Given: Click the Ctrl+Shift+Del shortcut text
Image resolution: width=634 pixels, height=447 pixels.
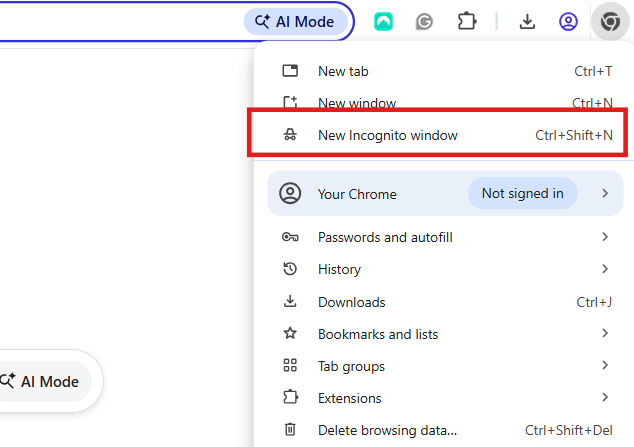Looking at the screenshot, I should (x=568, y=430).
